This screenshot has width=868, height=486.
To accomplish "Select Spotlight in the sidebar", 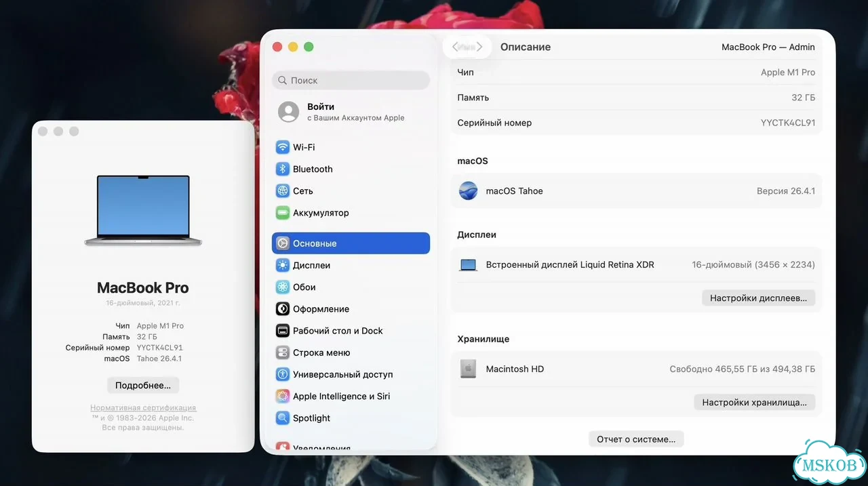I will [351, 418].
